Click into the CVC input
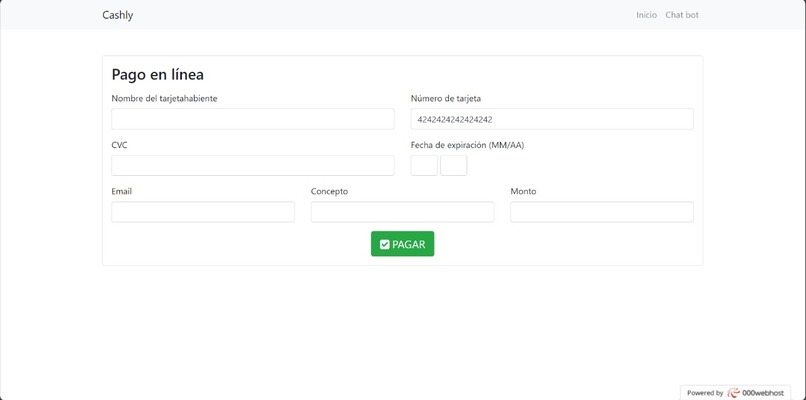This screenshot has width=806, height=400. tap(253, 166)
